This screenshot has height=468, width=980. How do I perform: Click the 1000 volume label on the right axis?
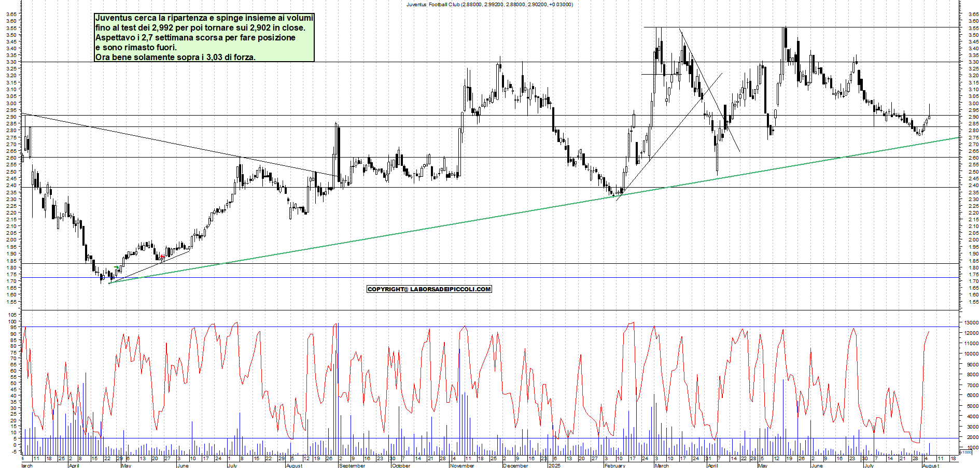click(x=973, y=447)
